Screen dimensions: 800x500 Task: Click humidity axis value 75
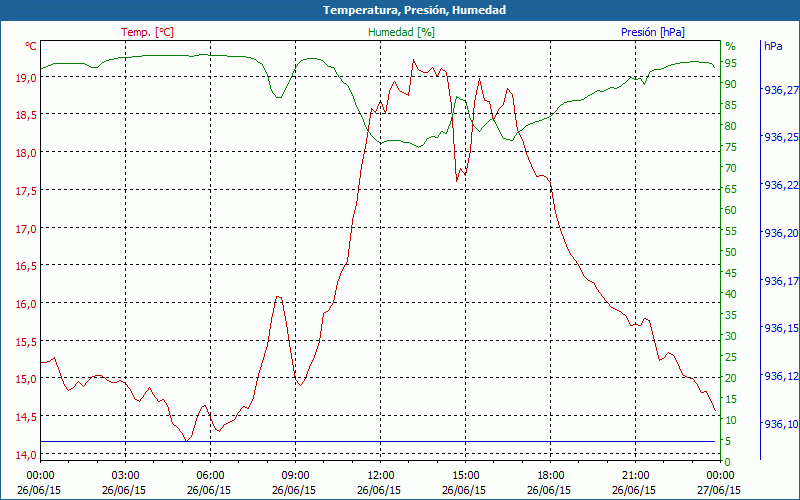[x=731, y=147]
